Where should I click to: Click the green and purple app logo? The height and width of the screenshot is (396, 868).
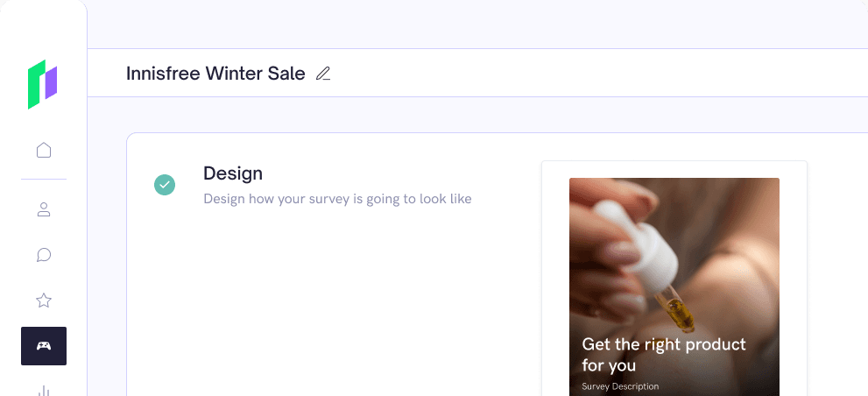43,84
